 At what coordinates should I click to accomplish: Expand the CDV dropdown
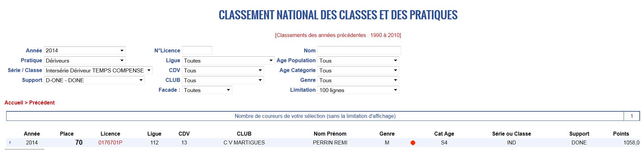pyautogui.click(x=223, y=70)
